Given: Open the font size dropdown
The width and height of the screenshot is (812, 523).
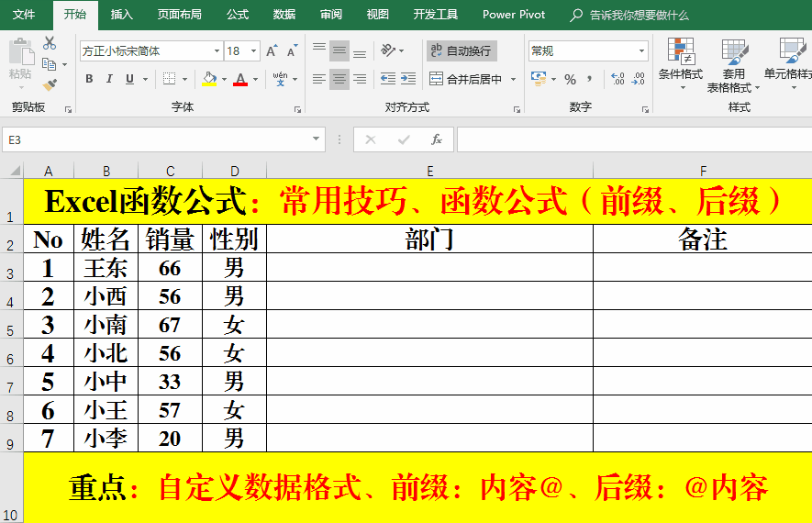Looking at the screenshot, I should tap(253, 51).
